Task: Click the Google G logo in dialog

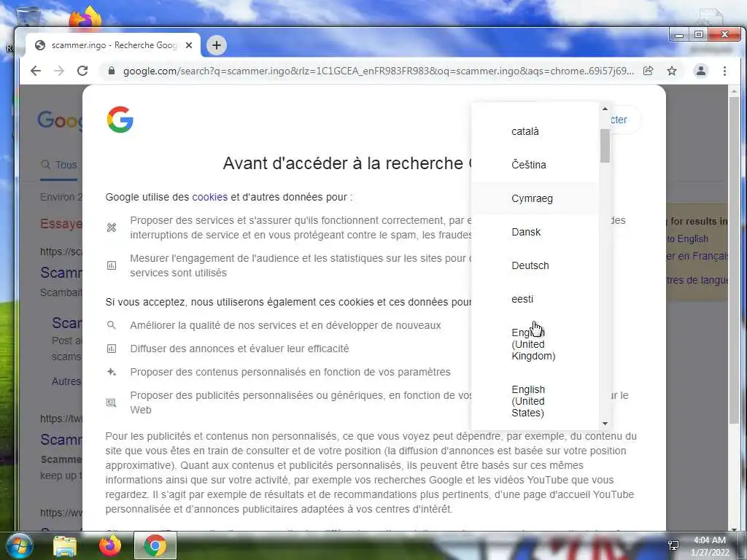Action: 120,119
